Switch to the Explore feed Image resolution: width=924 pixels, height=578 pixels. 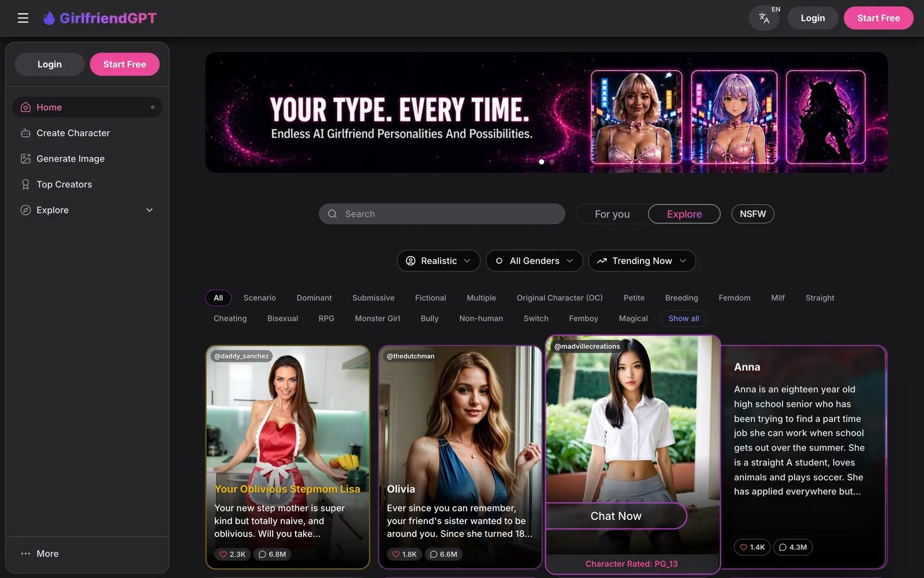(x=684, y=214)
